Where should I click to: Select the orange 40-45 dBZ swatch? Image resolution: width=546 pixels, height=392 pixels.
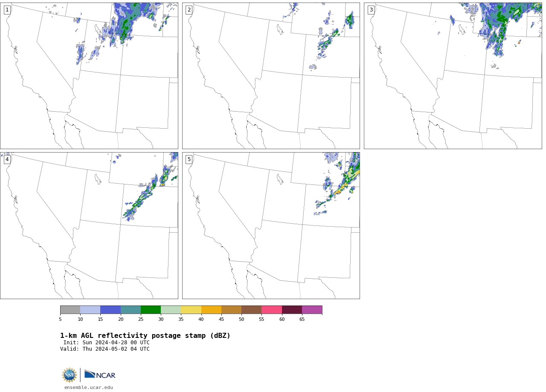pyautogui.click(x=211, y=310)
